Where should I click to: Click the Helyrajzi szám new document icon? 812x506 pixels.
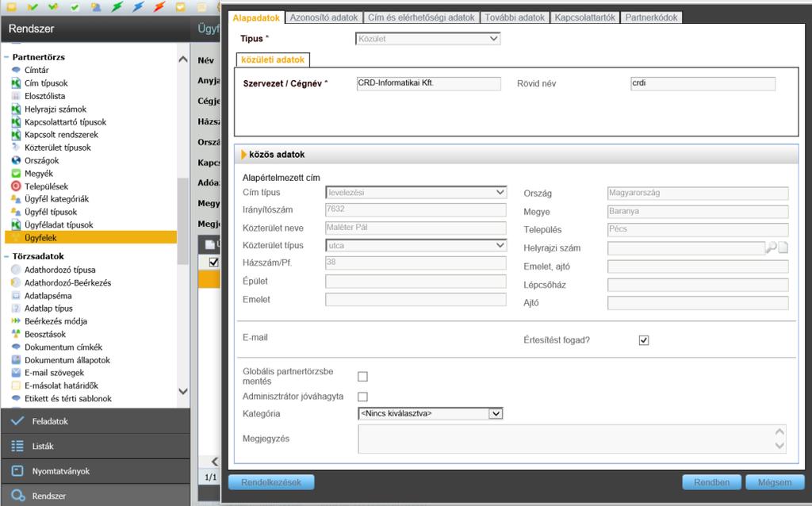click(x=783, y=247)
